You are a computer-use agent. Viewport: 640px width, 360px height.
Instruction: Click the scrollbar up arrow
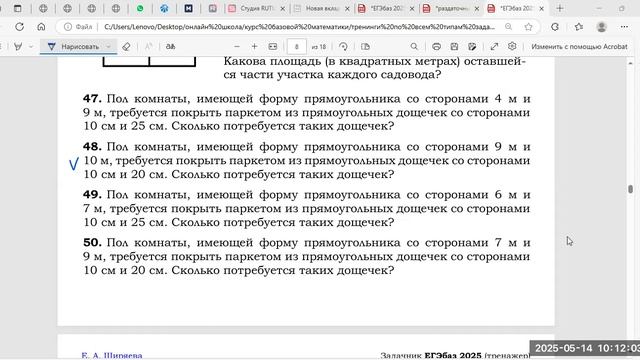coord(631,63)
